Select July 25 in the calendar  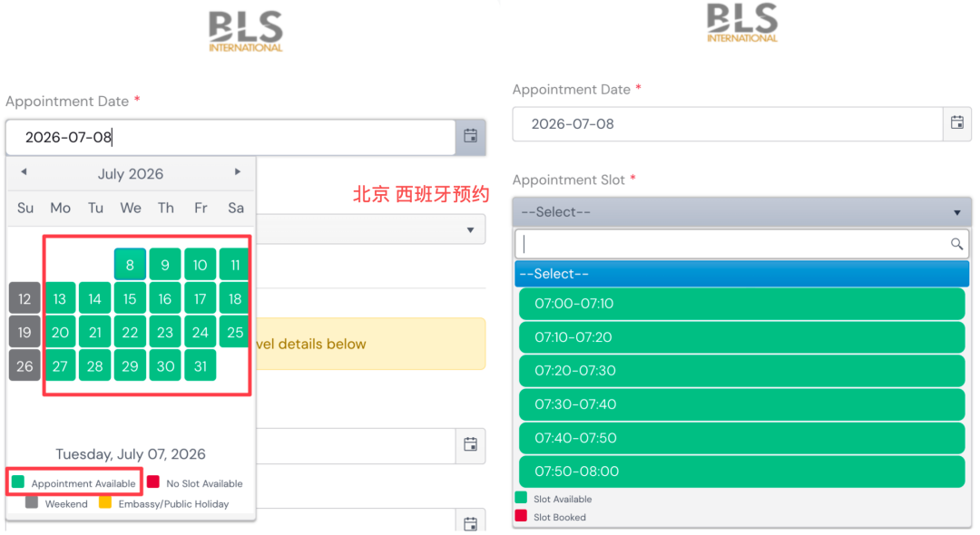point(234,332)
